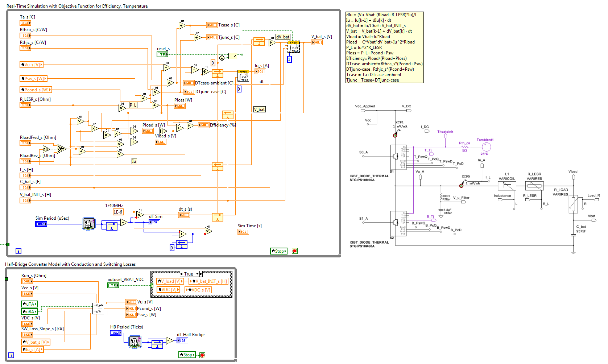This screenshot has width=608, height=364.
Task: Click the loop timer metronome in simulation loop
Action: point(88,224)
